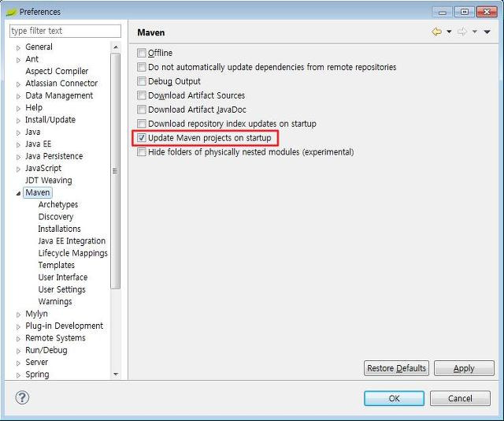Open Lifecycle Mappings page
This screenshot has width=504, height=421.
[73, 253]
